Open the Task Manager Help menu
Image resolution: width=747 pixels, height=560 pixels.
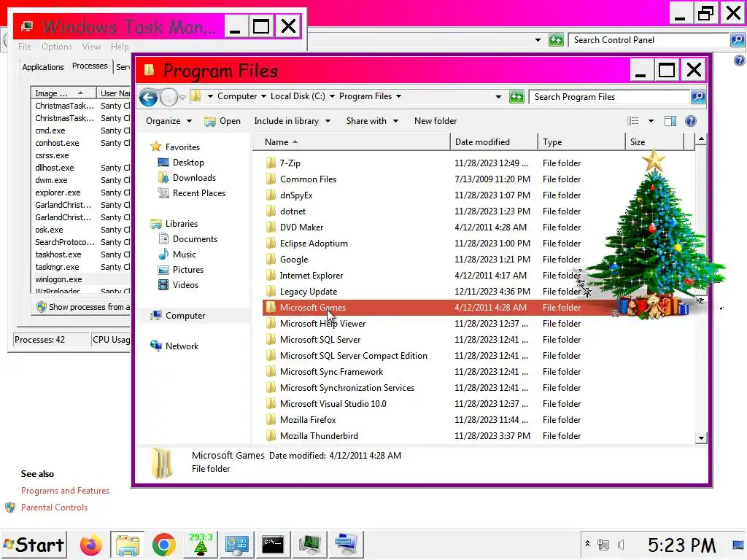click(120, 47)
